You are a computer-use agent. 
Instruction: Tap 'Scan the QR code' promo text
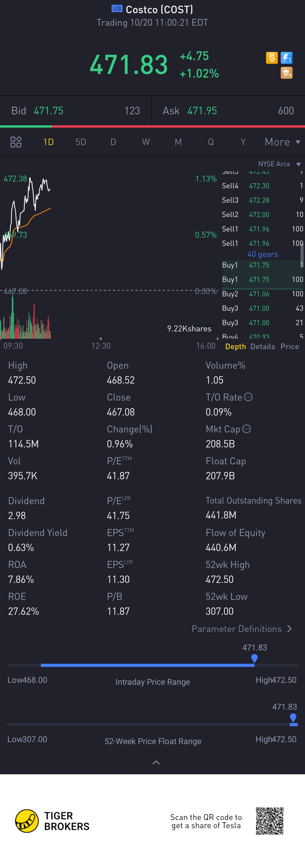pos(206,821)
